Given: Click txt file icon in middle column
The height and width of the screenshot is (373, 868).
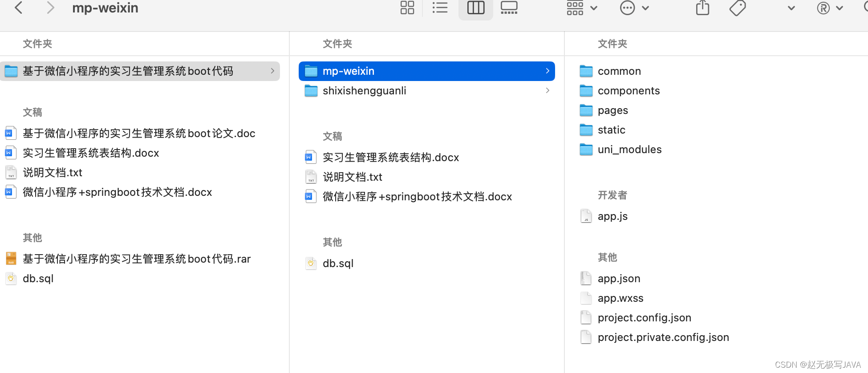Looking at the screenshot, I should [311, 177].
